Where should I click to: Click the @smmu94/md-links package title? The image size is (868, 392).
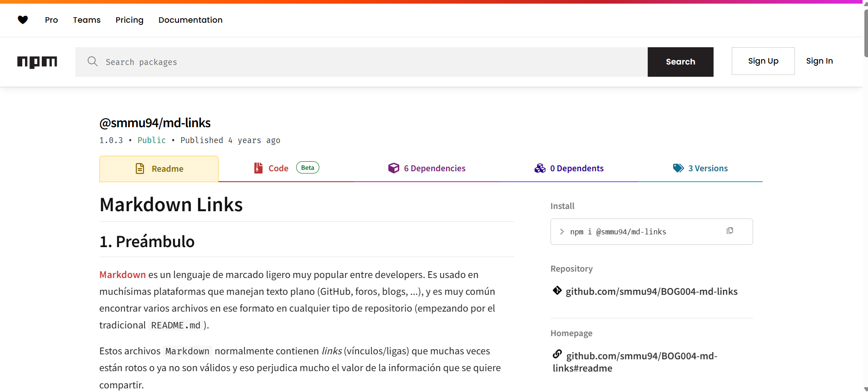click(x=155, y=123)
